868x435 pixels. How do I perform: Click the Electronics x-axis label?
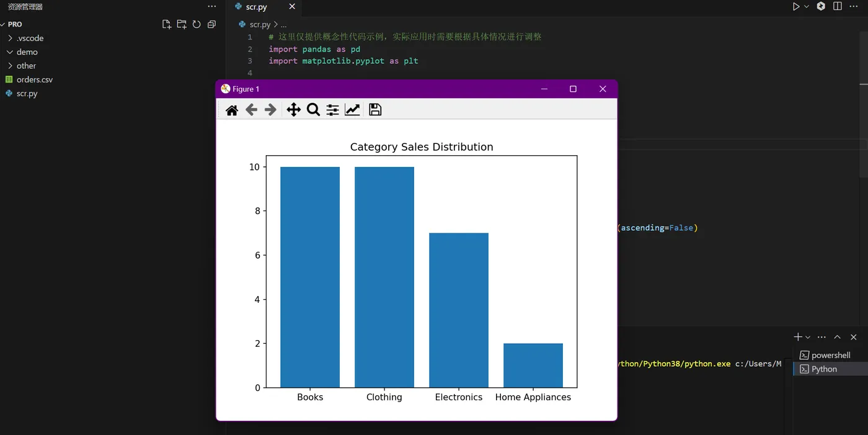click(459, 397)
